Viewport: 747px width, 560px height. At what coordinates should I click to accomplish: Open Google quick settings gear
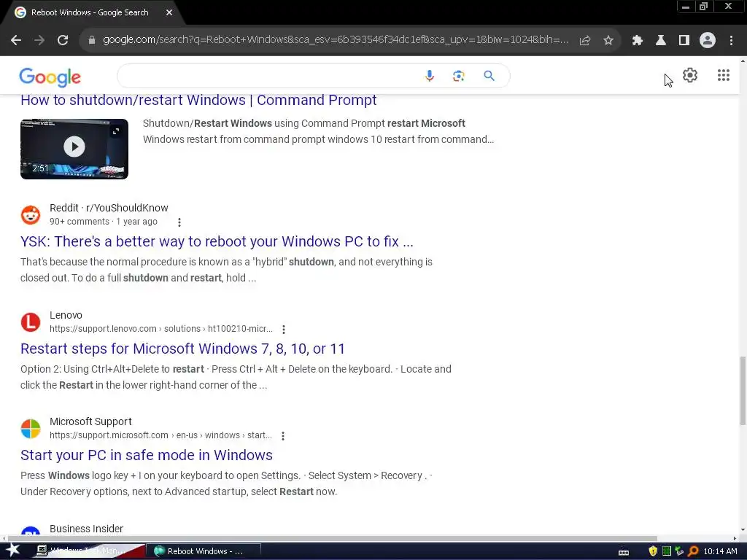690,75
